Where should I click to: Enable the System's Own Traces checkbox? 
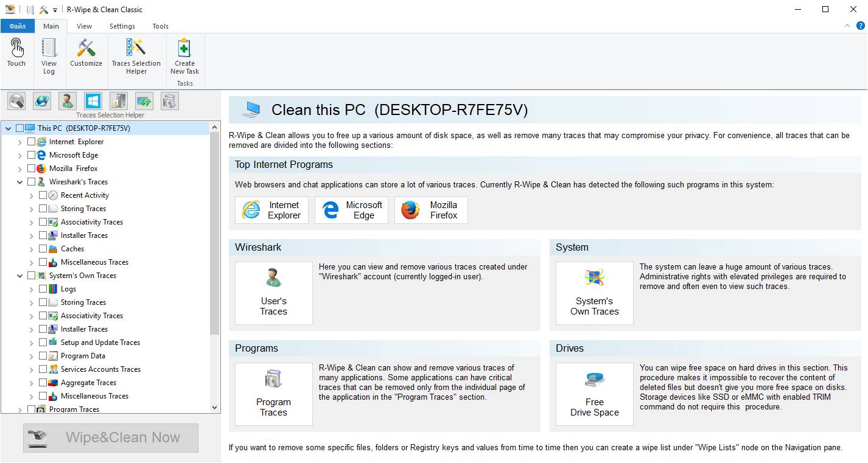coord(31,276)
